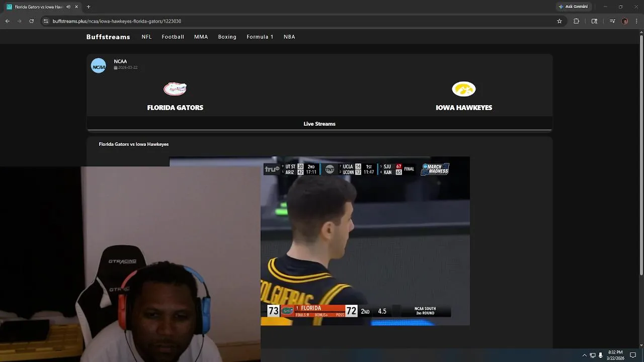Open the Extensions puzzle icon
Image resolution: width=644 pixels, height=362 pixels.
577,21
